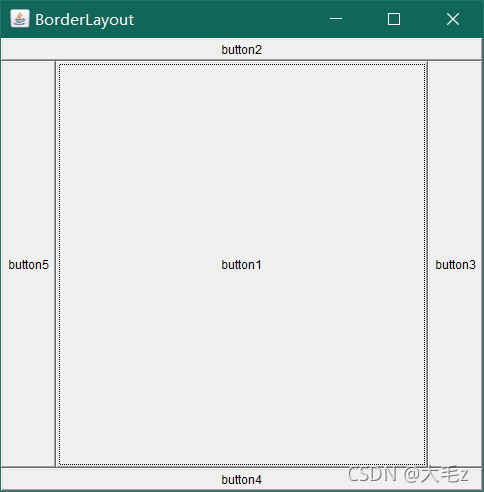Click button2 at the north
The image size is (484, 492).
pos(242,49)
